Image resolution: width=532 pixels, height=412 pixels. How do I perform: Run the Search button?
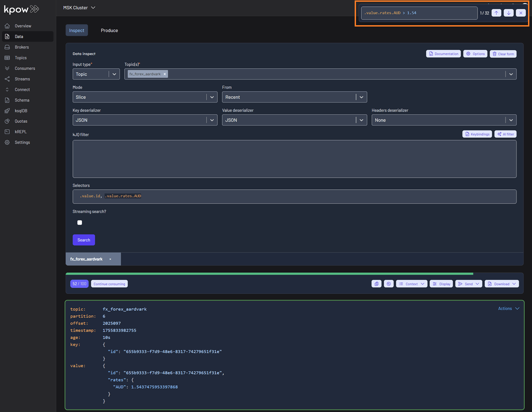(84, 240)
